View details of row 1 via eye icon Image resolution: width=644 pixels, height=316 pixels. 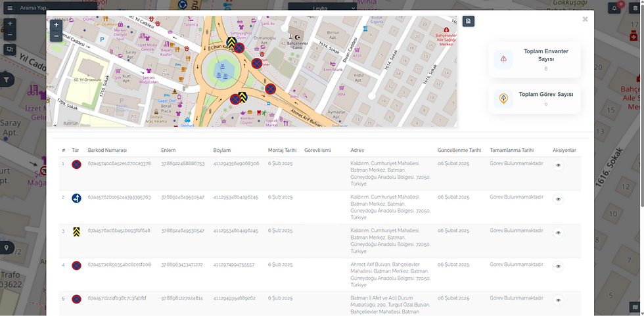tap(558, 166)
